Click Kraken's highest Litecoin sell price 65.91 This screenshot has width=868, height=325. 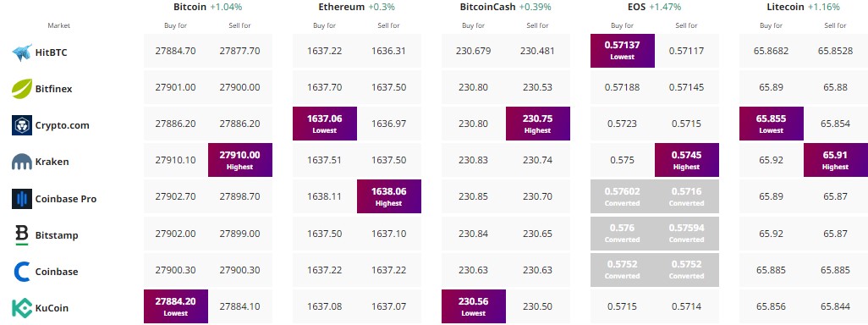coord(835,160)
